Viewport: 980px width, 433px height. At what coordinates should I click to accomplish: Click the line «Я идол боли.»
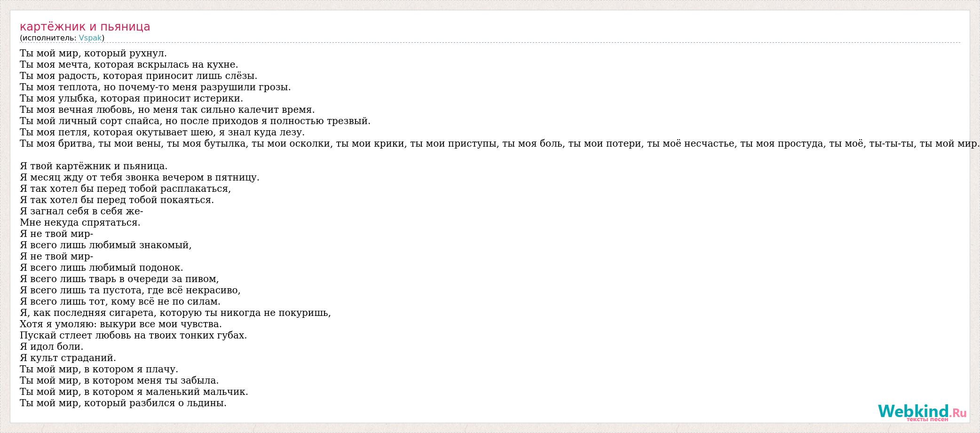point(52,346)
